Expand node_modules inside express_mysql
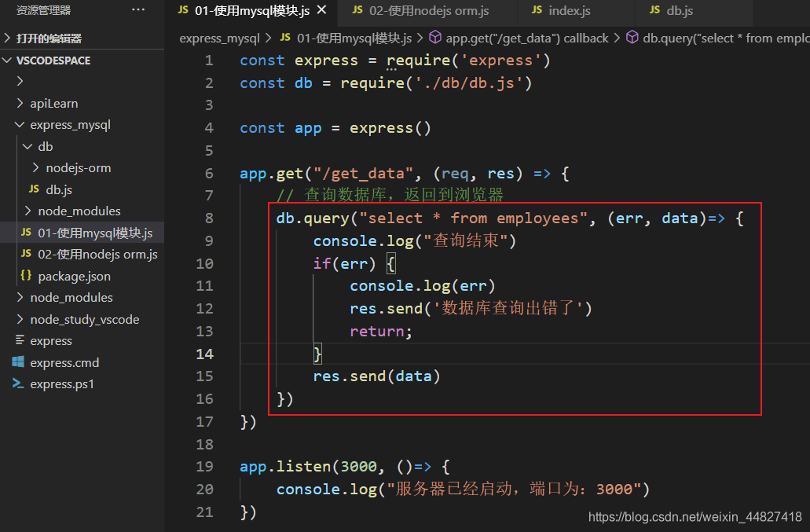The height and width of the screenshot is (532, 810). [79, 211]
